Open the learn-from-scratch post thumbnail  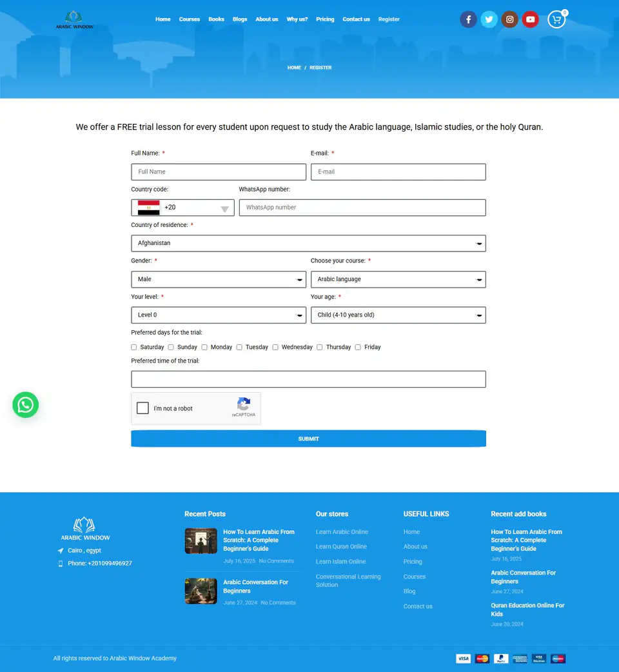point(201,541)
